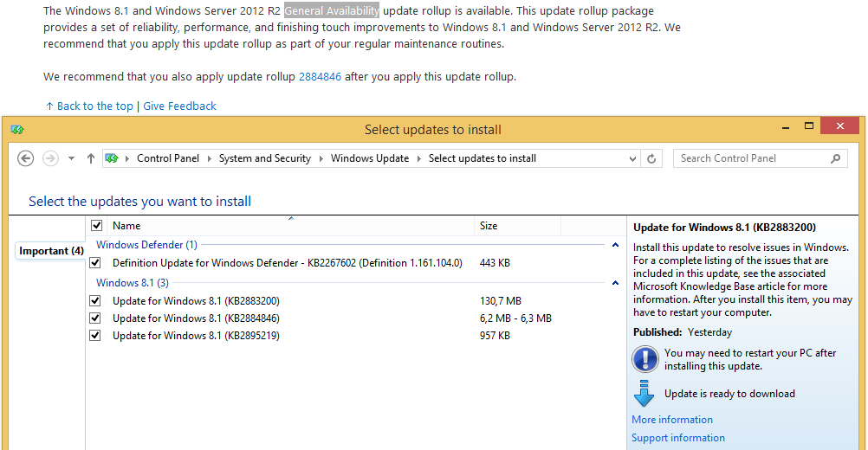
Task: Navigate to Windows Update breadcrumb
Action: tap(370, 158)
